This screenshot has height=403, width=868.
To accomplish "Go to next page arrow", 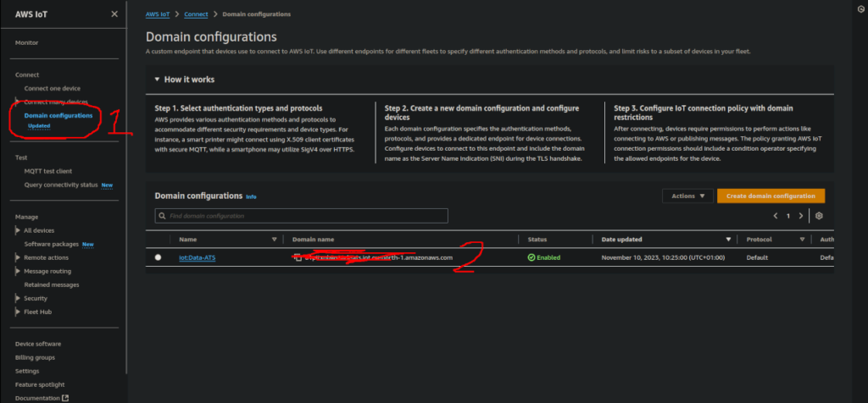I will (x=800, y=216).
